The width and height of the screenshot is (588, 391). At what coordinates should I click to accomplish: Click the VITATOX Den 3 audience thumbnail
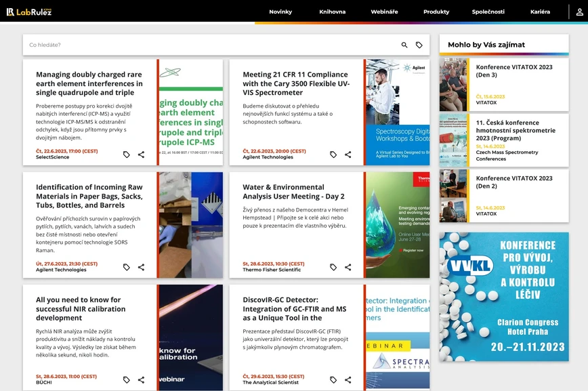453,85
